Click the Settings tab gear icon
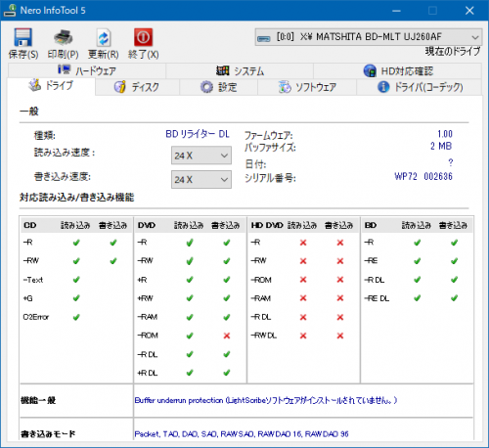489x448 pixels. point(206,87)
